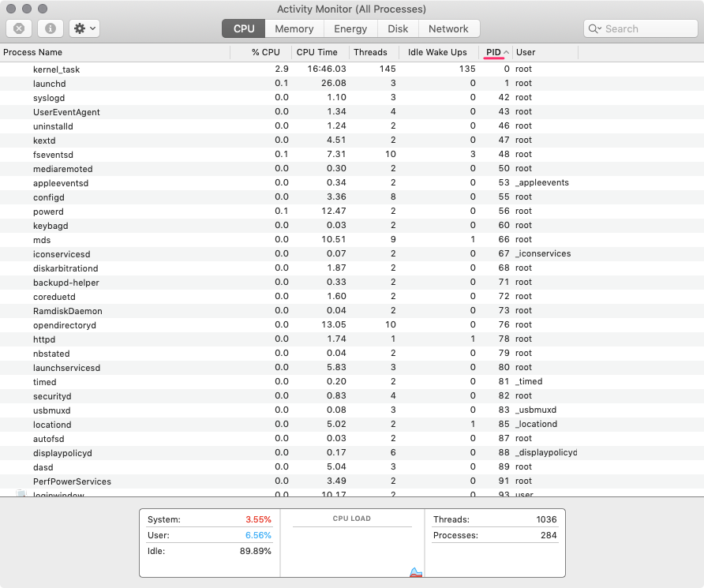The width and height of the screenshot is (704, 588).
Task: Select the locationd process row
Action: click(x=352, y=425)
